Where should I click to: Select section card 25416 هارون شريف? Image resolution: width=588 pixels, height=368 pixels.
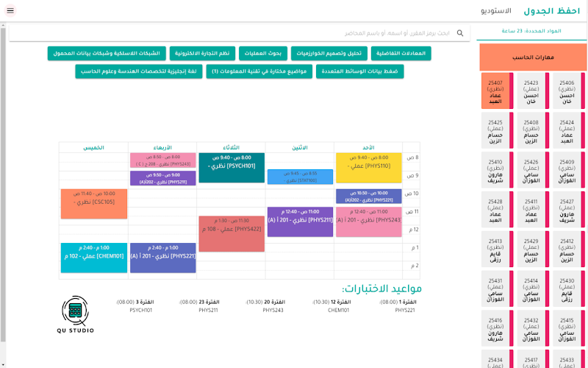[x=498, y=328]
